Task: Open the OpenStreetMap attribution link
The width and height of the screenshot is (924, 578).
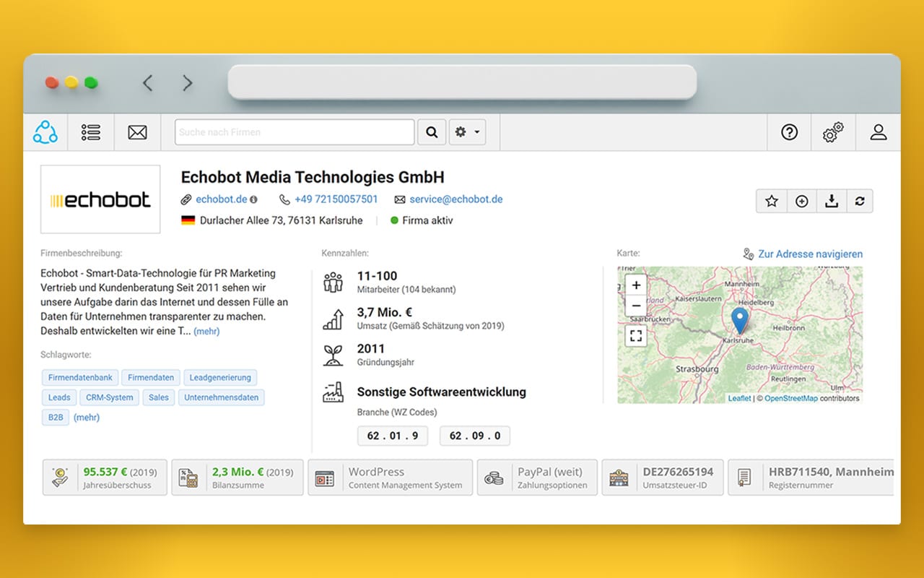Action: (791, 398)
